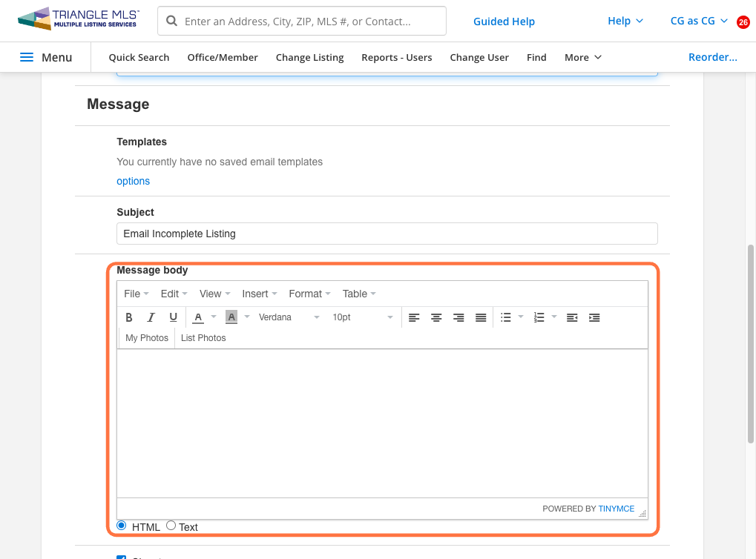Screen dimensions: 756x559
Task: Click the Triangle MLS logo
Action: click(79, 19)
